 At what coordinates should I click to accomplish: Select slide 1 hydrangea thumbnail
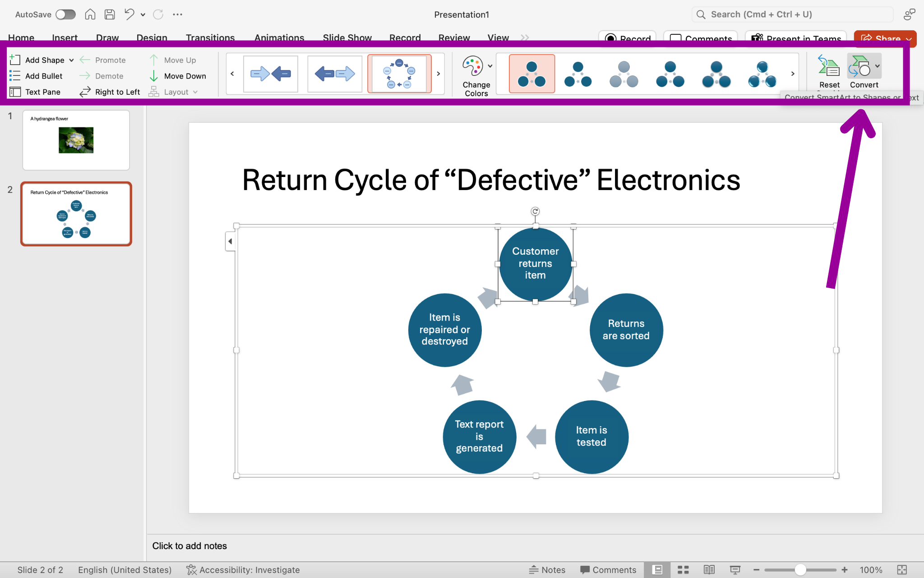(x=76, y=140)
